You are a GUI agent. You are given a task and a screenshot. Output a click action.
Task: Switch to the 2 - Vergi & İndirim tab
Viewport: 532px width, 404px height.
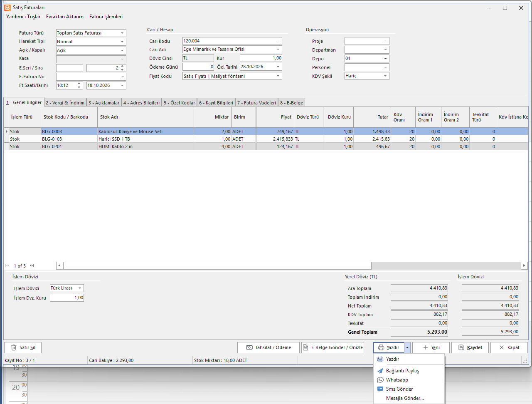[x=65, y=103]
